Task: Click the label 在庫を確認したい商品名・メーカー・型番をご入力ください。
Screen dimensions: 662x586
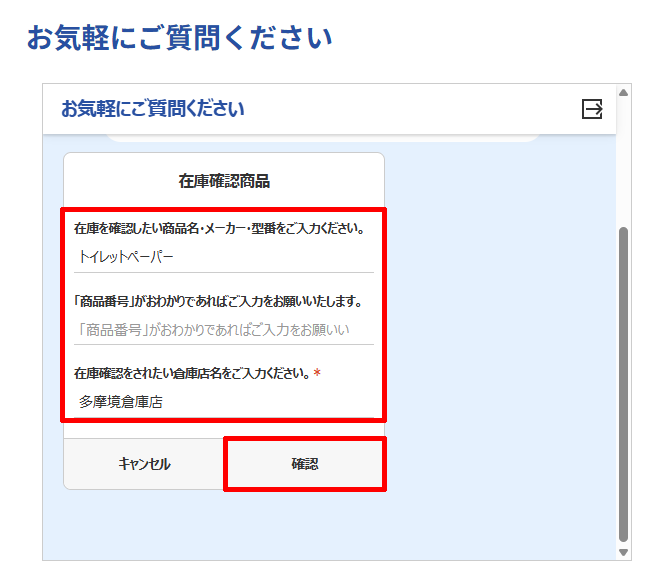Action: 219,228
